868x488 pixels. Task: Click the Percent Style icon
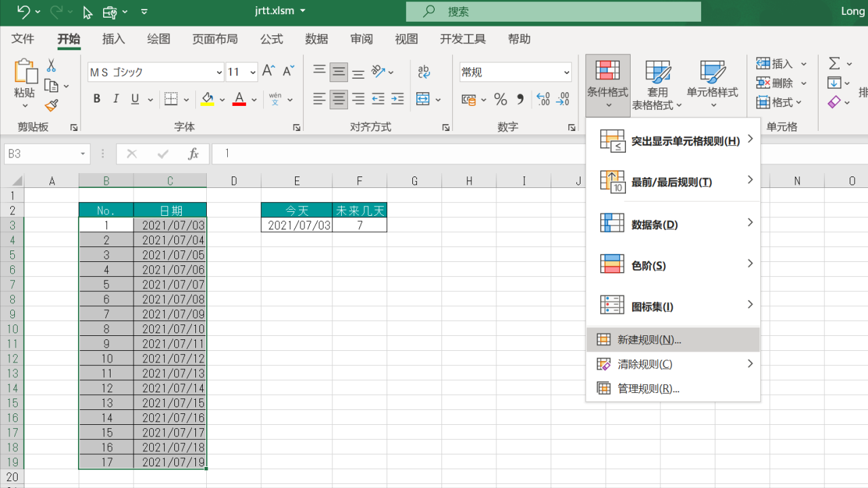click(500, 100)
